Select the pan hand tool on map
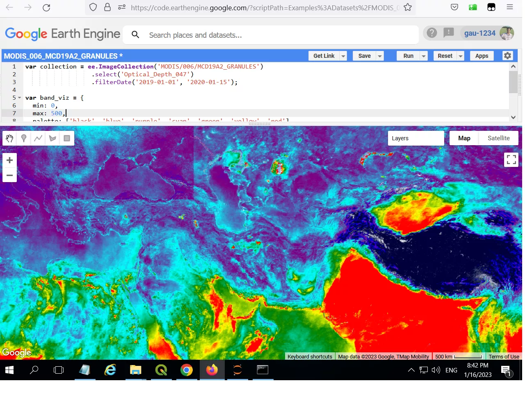The width and height of the screenshot is (525, 420). coord(9,139)
